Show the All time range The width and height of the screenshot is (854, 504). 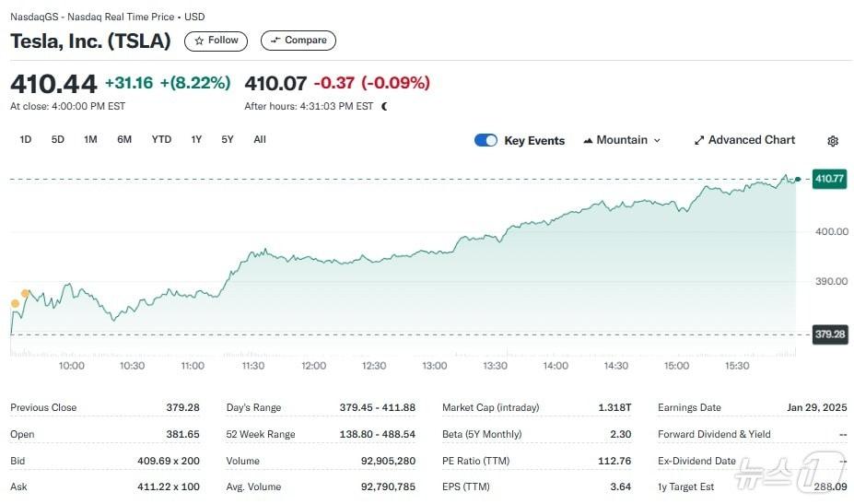pos(260,139)
